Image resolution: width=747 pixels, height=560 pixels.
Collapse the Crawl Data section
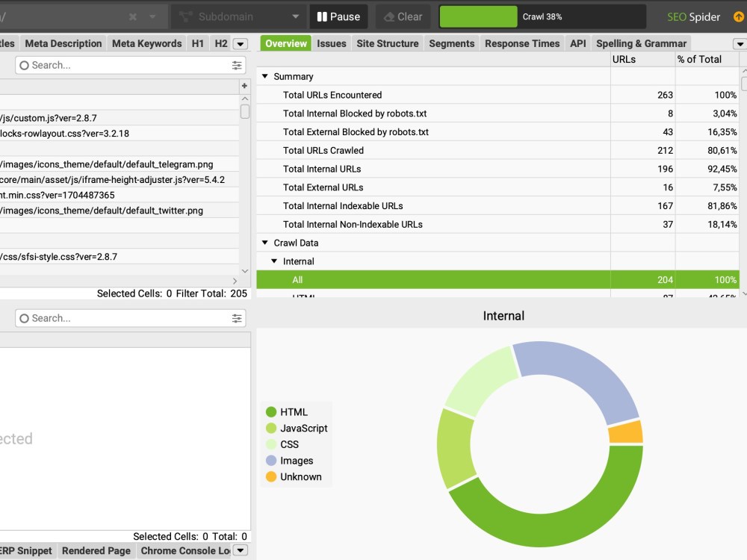265,243
